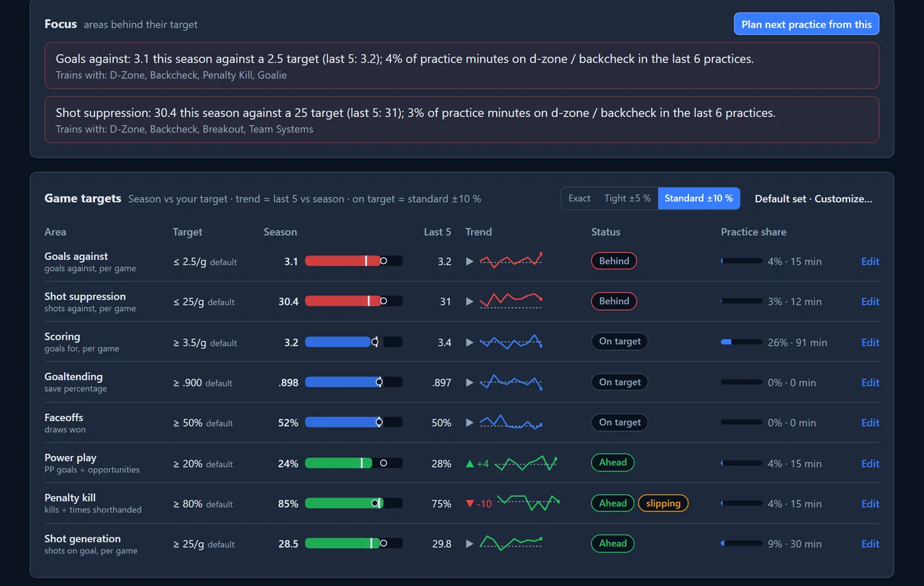Click the Goals against season progress bar
This screenshot has width=924, height=586.
click(354, 261)
